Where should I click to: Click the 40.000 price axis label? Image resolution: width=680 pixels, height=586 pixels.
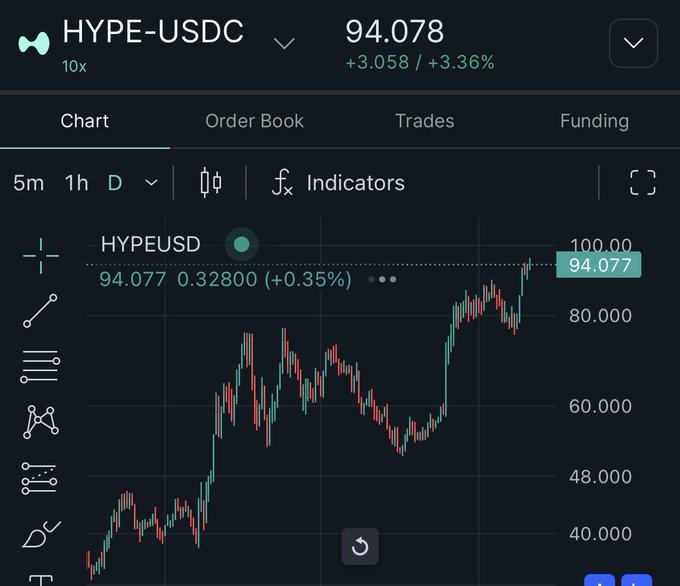[600, 534]
